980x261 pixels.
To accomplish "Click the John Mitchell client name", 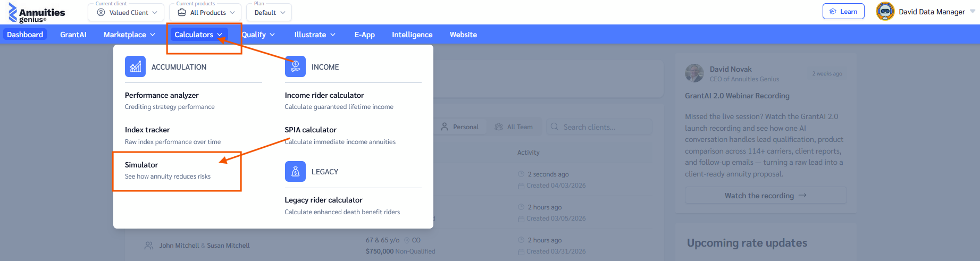I will pos(179,246).
